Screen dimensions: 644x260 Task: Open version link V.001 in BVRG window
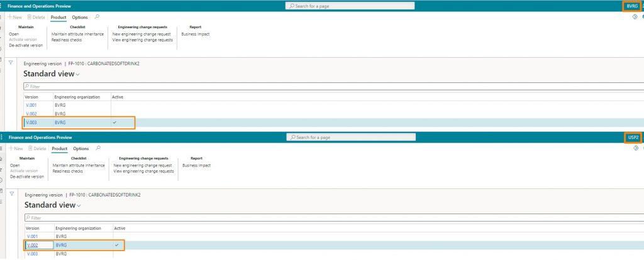(31, 105)
